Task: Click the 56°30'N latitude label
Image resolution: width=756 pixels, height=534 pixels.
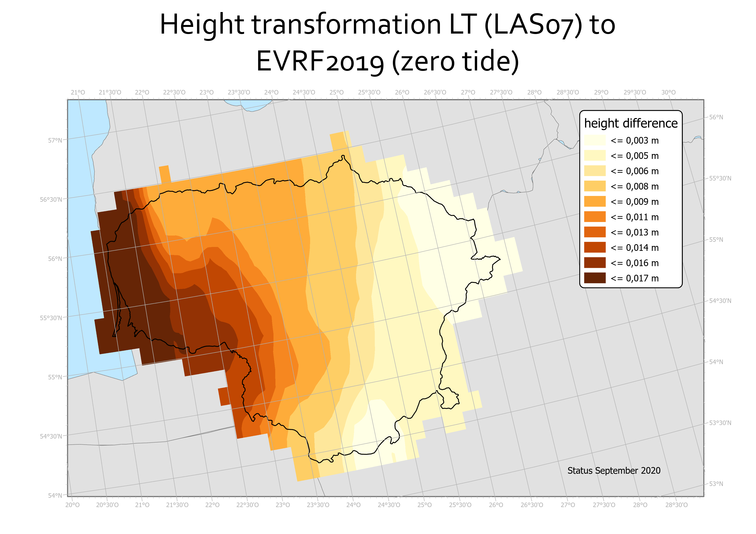Action: click(x=51, y=200)
